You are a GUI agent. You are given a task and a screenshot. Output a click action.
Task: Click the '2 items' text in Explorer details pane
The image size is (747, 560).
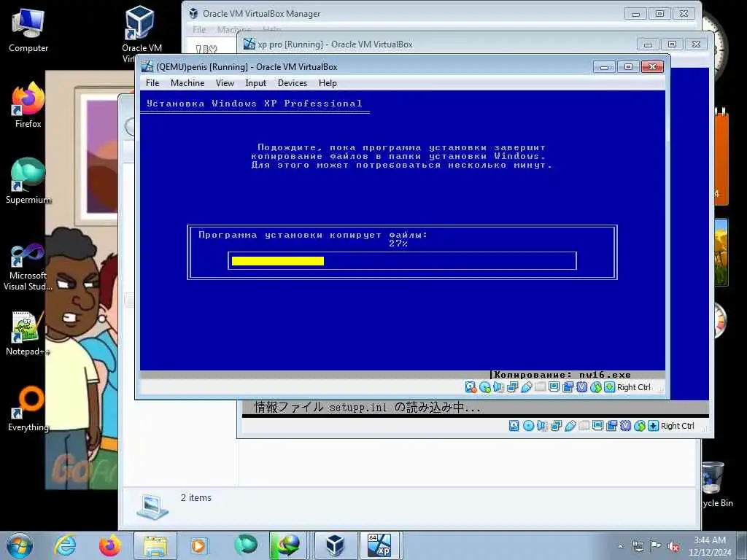[x=196, y=497]
